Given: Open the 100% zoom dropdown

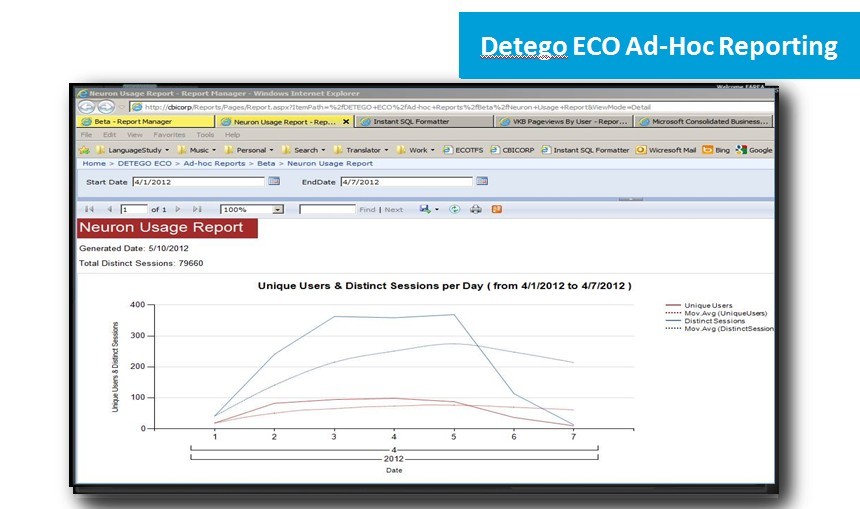Looking at the screenshot, I should point(278,210).
